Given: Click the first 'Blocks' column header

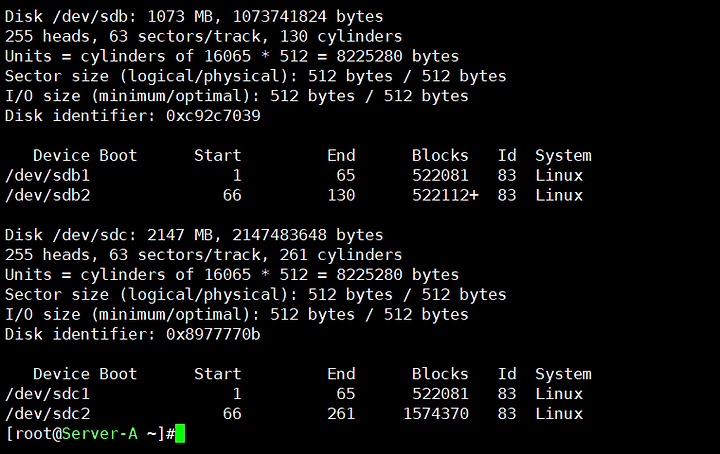Looking at the screenshot, I should point(440,156).
